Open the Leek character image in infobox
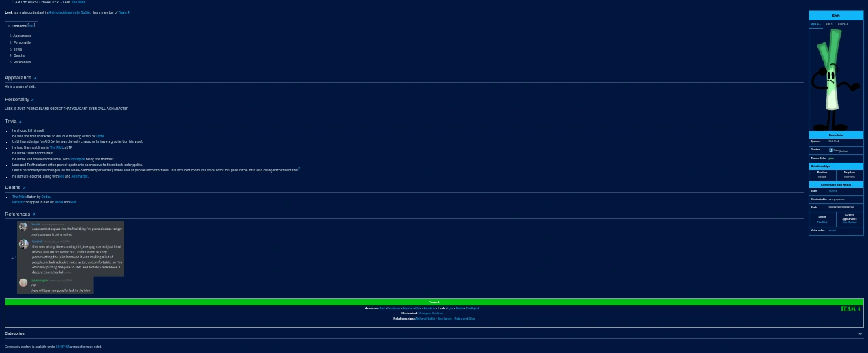 coord(835,79)
